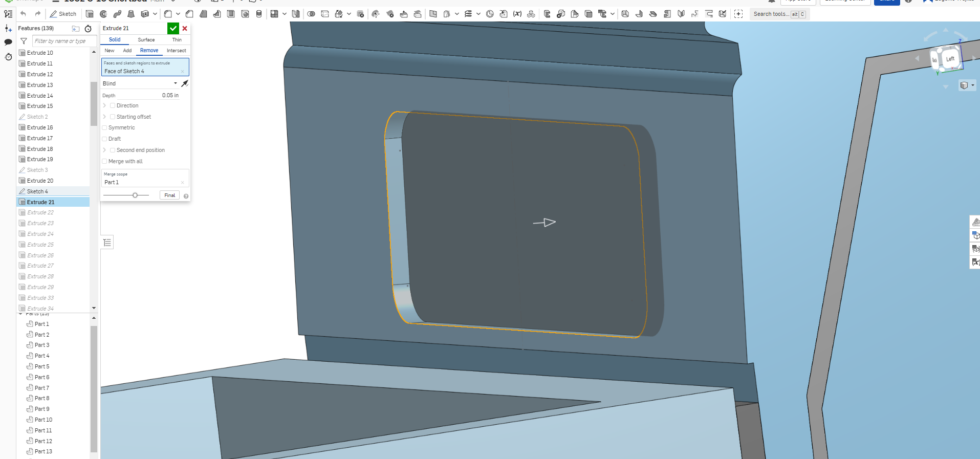Select the Extrude tool in toolbar
This screenshot has width=980, height=459.
(x=90, y=14)
